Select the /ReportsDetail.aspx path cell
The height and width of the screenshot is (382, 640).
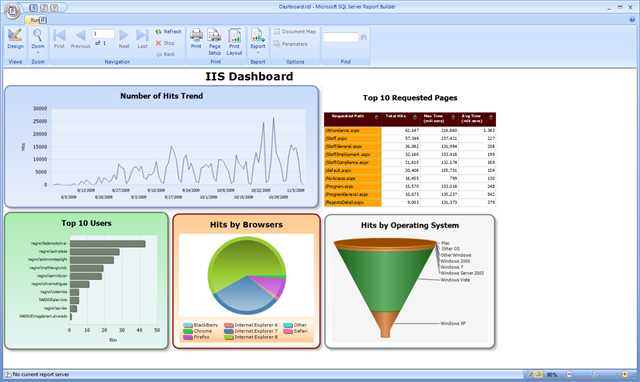click(353, 202)
